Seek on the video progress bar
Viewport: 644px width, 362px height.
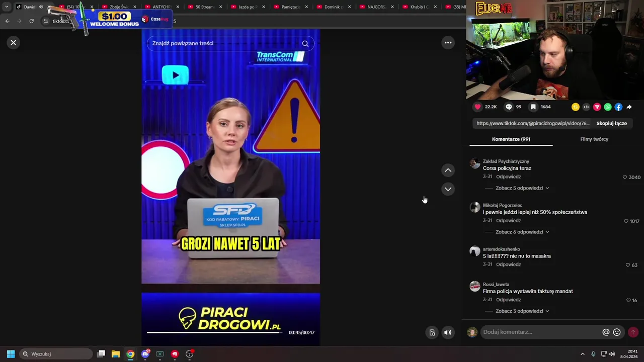[x=214, y=332]
